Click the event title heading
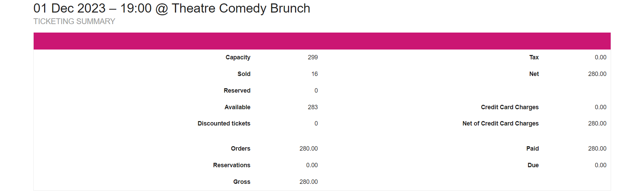Viewport: 644px width, 193px height. tap(172, 8)
